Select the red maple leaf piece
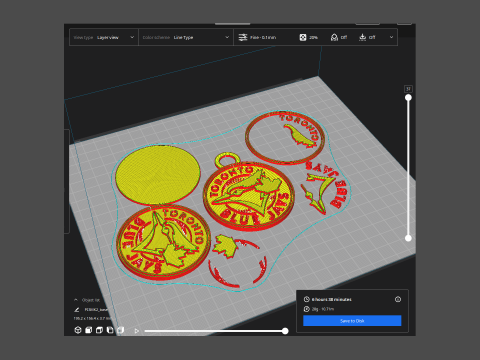This screenshot has width=480, height=360. pyautogui.click(x=225, y=247)
